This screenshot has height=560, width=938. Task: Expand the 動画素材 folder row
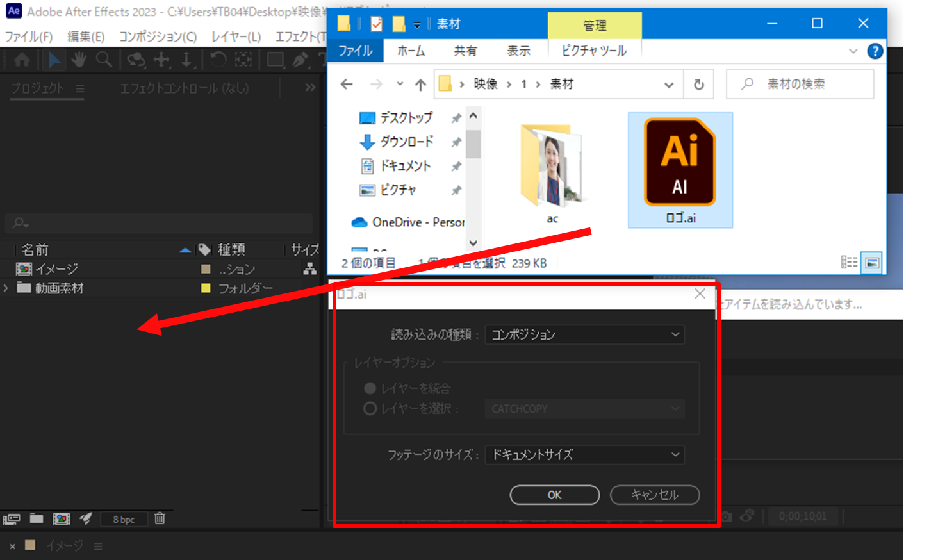click(6, 288)
